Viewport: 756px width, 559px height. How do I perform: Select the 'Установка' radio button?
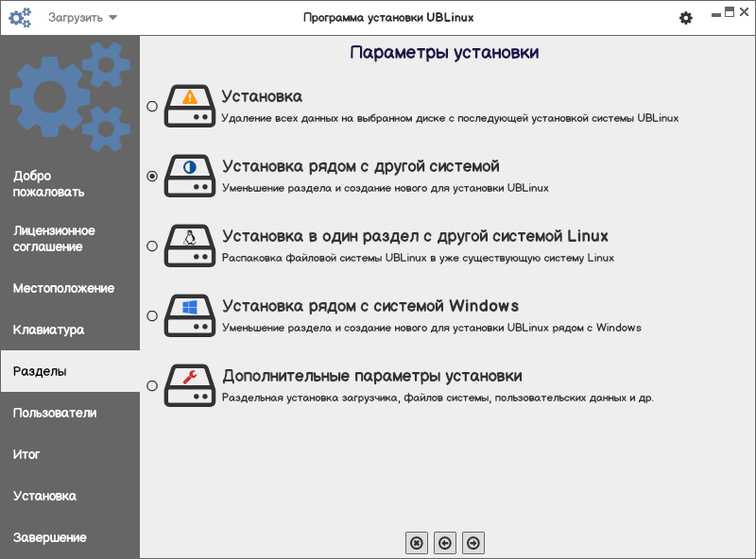(x=152, y=106)
